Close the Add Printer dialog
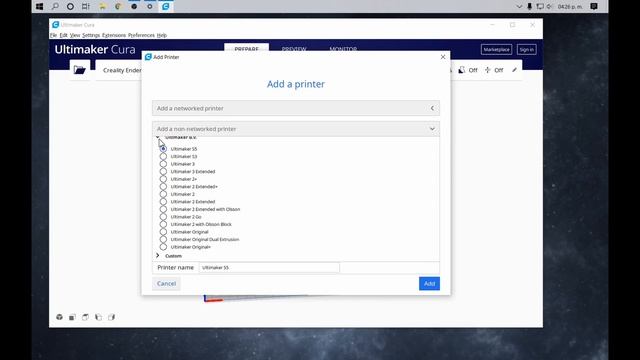Screen dimensions: 640x360 point(443,57)
